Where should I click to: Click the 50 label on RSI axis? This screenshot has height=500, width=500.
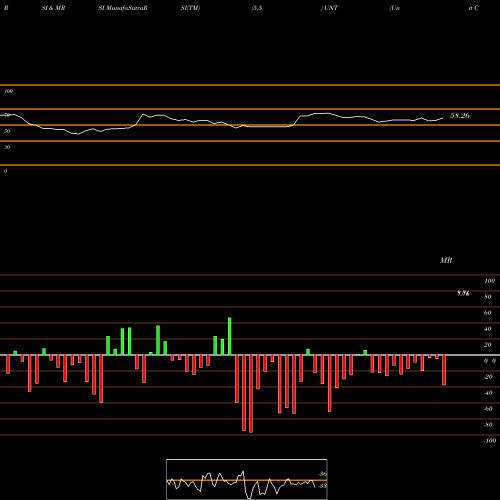coord(7,131)
